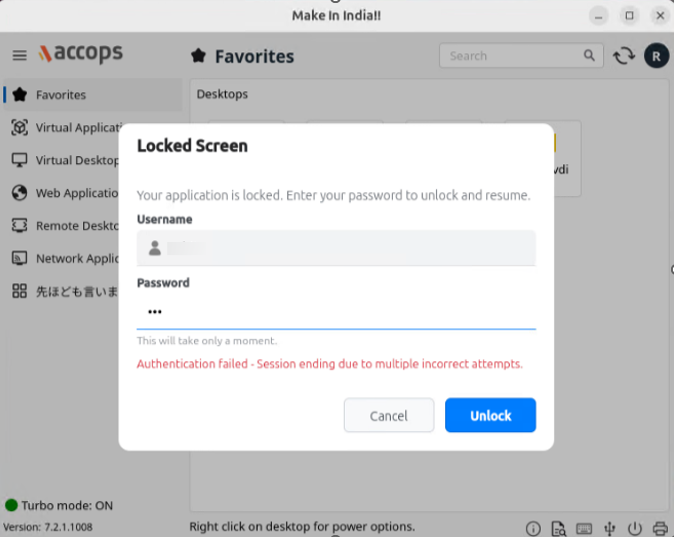Open the USB devices icon
Screen dimensions: 674x537
(x=610, y=528)
